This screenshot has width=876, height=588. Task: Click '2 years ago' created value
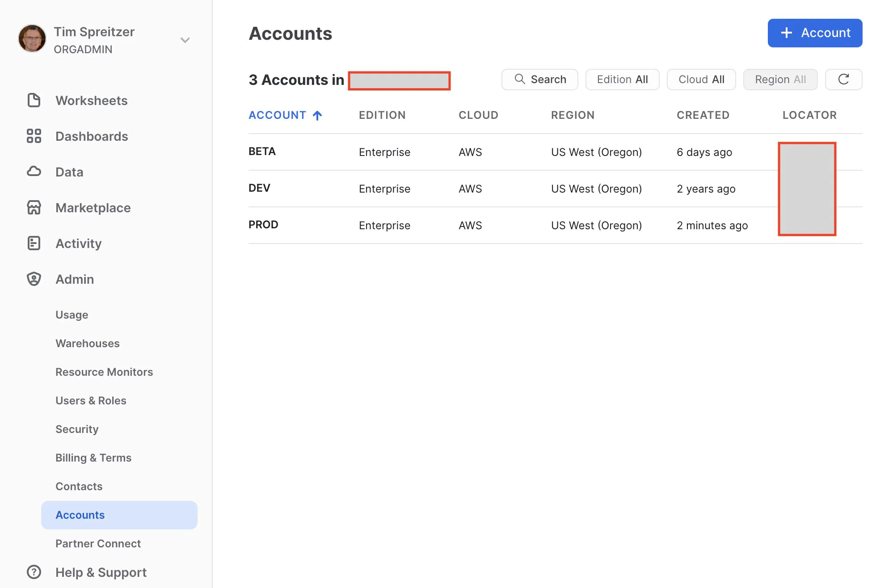tap(706, 189)
